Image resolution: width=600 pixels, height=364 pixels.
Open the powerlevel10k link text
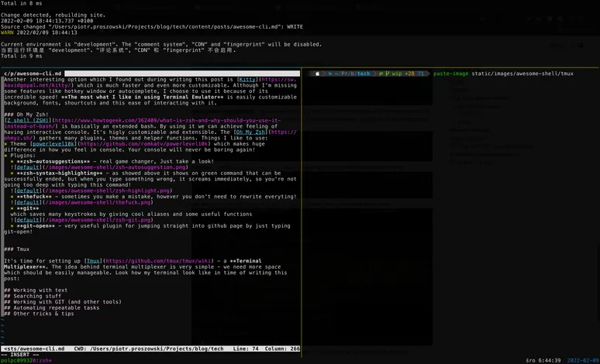pos(54,144)
